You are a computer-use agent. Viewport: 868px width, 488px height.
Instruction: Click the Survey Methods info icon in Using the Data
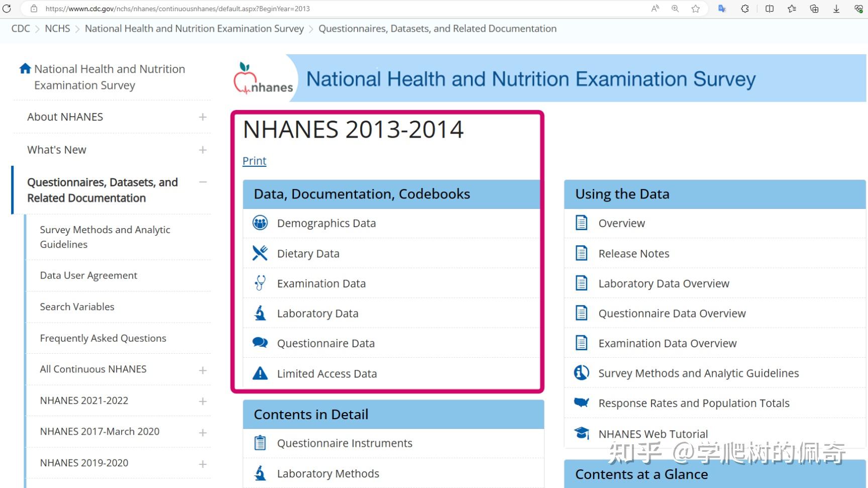581,373
